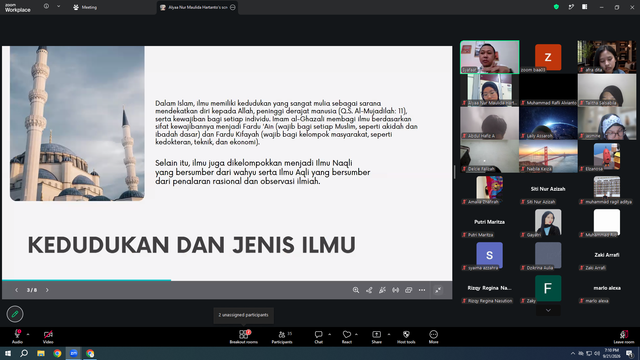Select Abdul Hafiz A's video tile
Image resolution: width=640 pixels, height=360 pixels.
489,123
